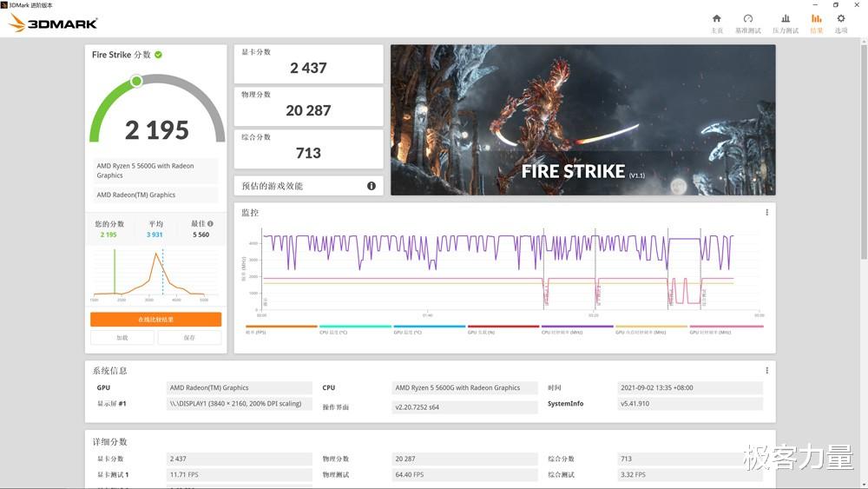Click the 保存 save button
Viewport: 868px width, 489px height.
tap(189, 338)
